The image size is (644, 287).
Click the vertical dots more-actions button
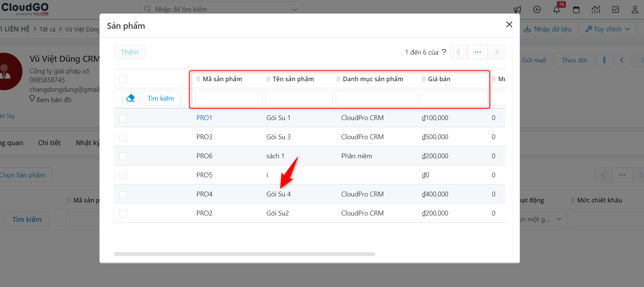(x=604, y=60)
